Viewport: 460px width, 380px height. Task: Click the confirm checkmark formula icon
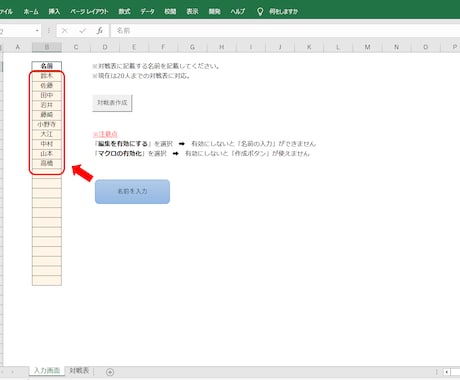click(82, 31)
